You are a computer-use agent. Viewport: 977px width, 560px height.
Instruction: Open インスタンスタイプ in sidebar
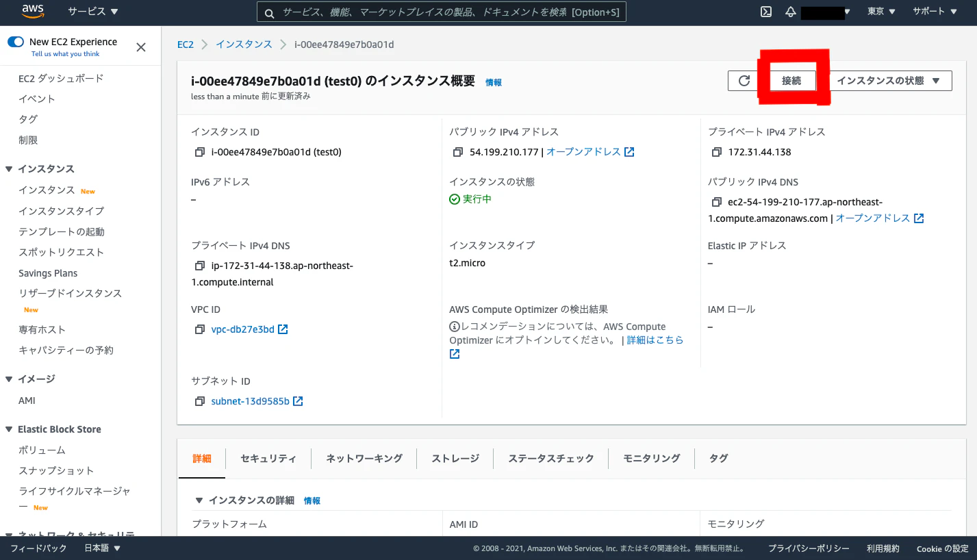62,212
